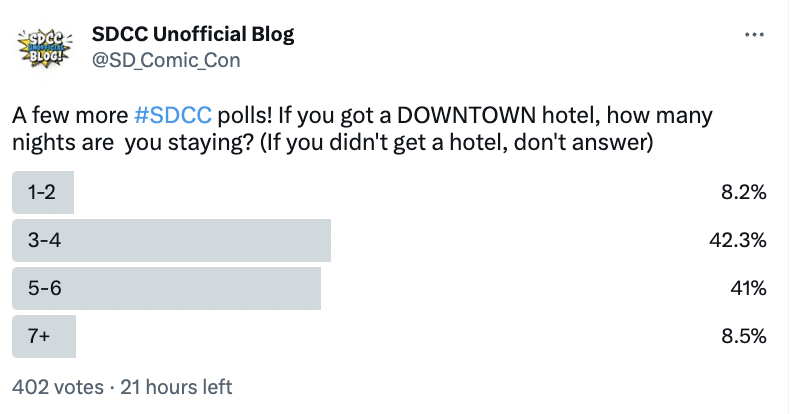Screen dimensions: 808x414
Task: Click the parenthetical don't answer text
Action: (x=457, y=142)
